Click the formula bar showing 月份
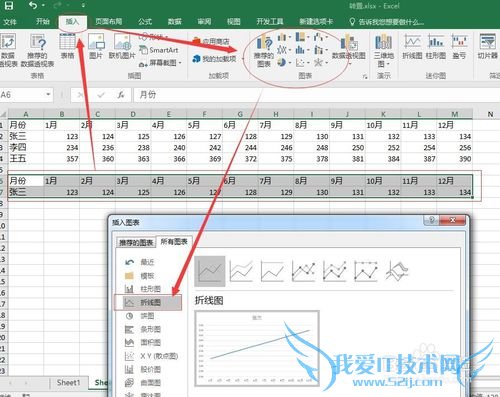The height and width of the screenshot is (397, 500). [316, 95]
